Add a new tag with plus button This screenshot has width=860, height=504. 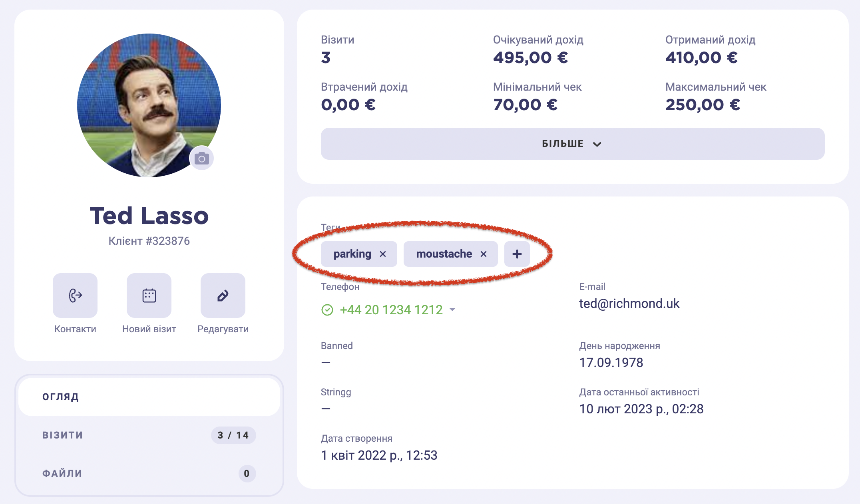tap(517, 254)
